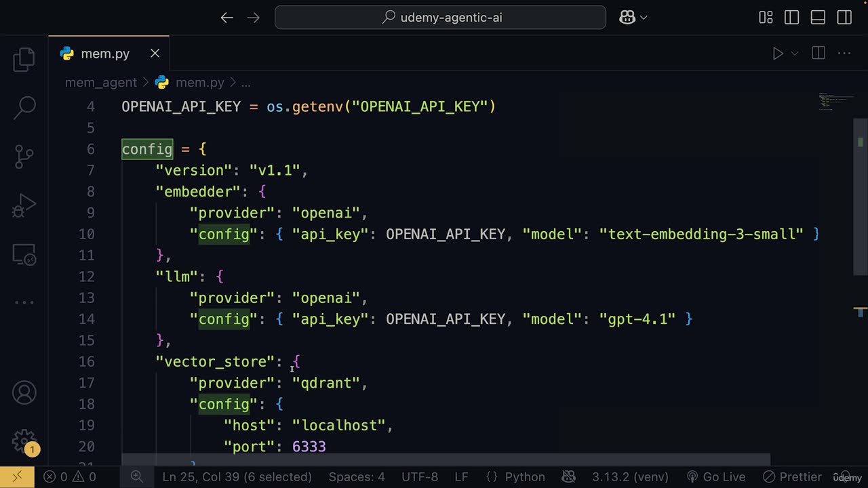Expand the breadcrumb ellipsis symbol
Screen dimensions: 868x488
click(245, 83)
